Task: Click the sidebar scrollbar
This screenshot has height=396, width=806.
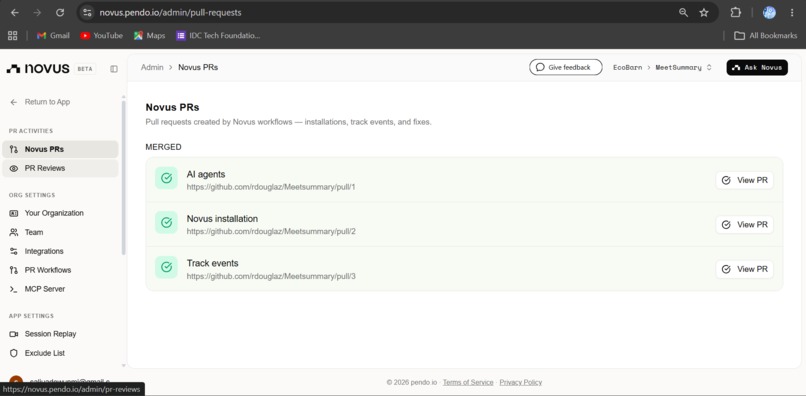Action: tap(123, 177)
